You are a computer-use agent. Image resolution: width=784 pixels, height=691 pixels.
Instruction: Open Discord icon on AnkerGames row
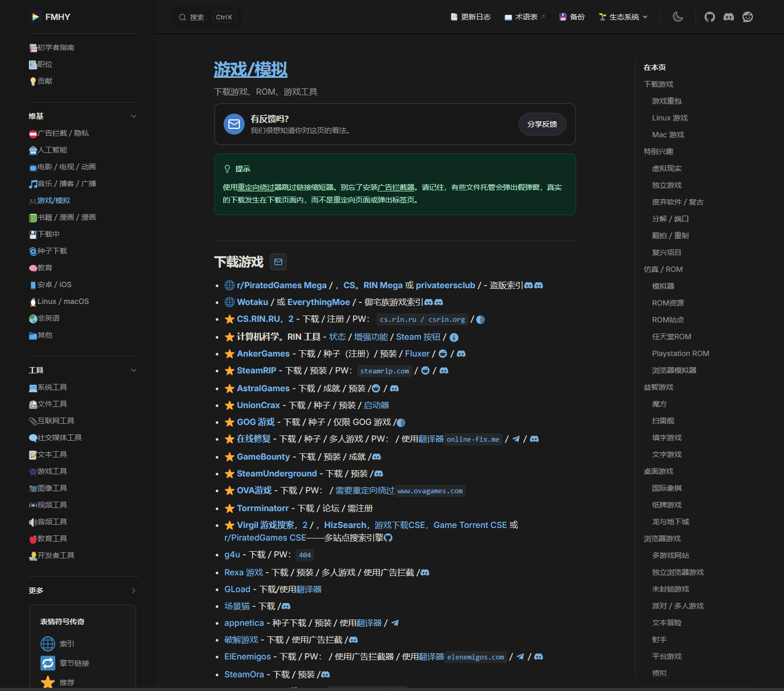[461, 354]
